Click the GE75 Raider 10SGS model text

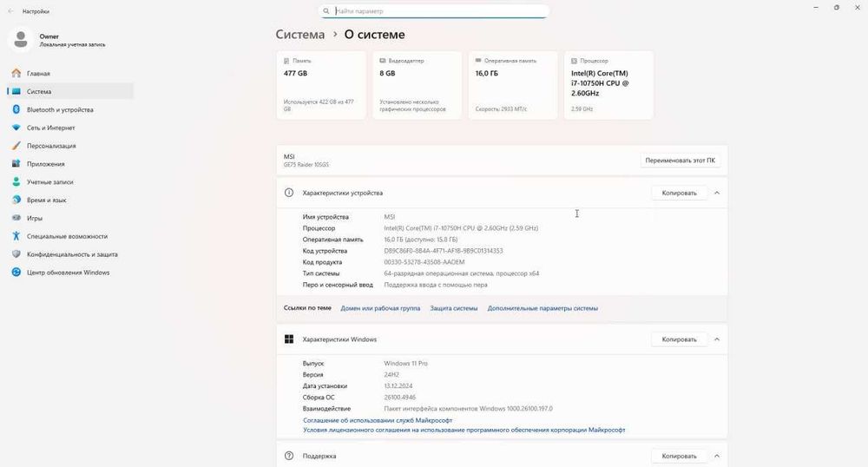[306, 165]
